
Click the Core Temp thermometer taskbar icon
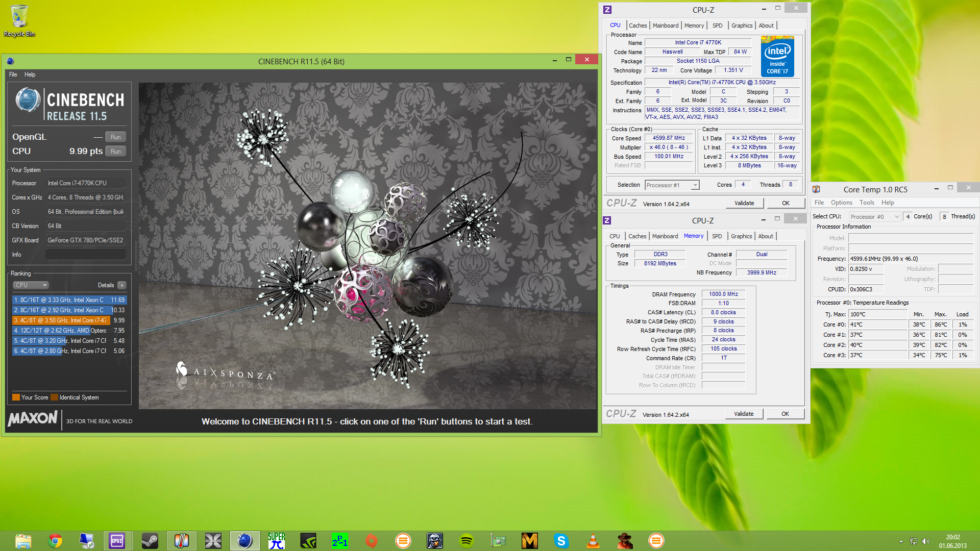point(181,541)
